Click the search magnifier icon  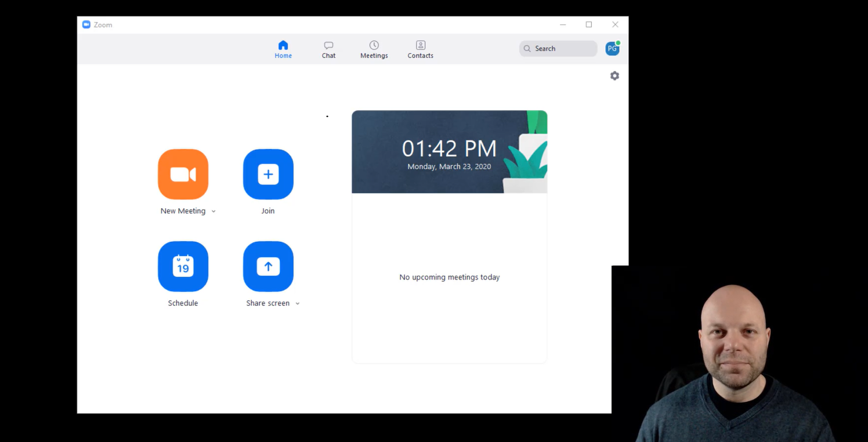click(x=527, y=48)
